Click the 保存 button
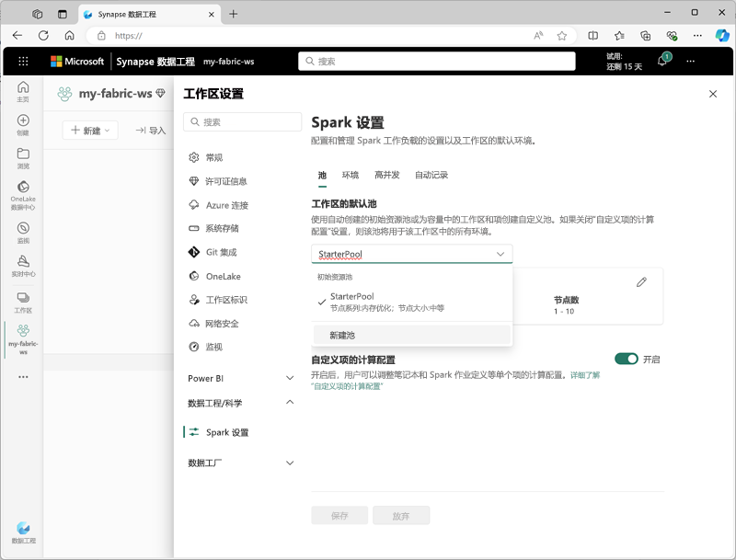 (x=339, y=515)
